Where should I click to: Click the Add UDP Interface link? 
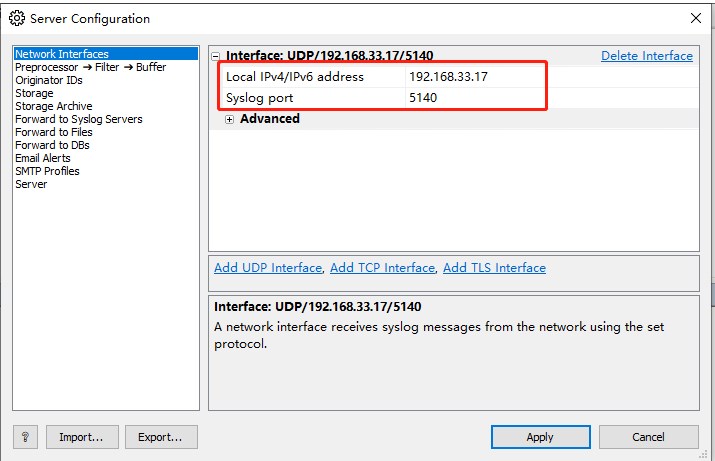click(268, 268)
